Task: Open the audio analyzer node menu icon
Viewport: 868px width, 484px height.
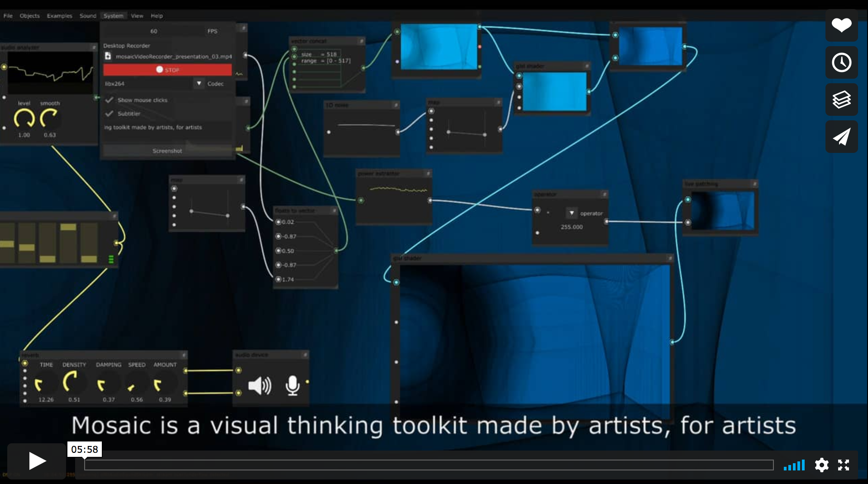Action: 94,47
